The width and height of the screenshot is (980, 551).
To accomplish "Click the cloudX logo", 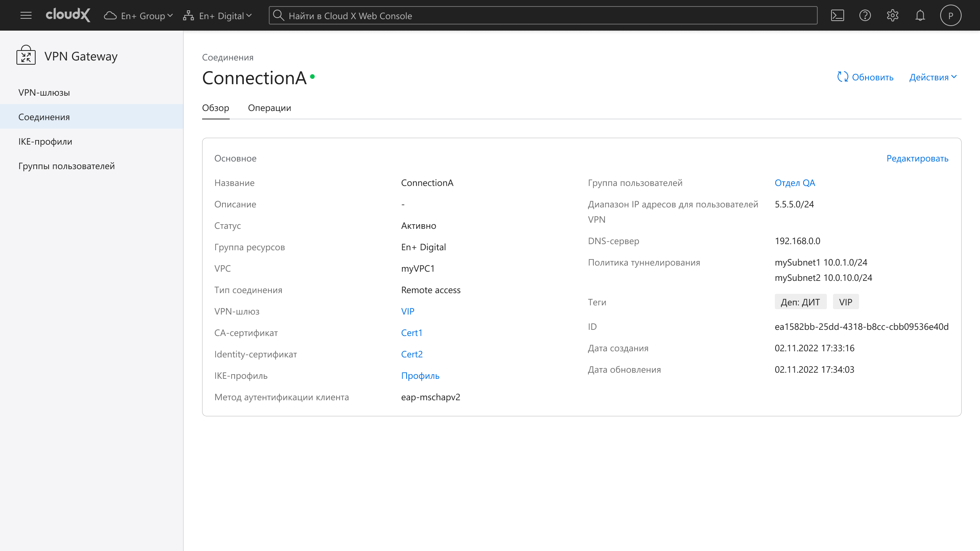I will (x=68, y=15).
